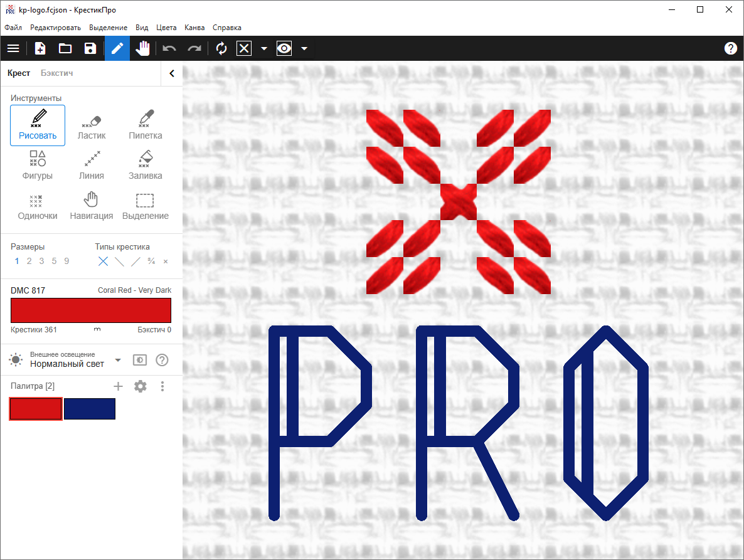
Task: Collapse the left tools panel
Action: (x=171, y=73)
